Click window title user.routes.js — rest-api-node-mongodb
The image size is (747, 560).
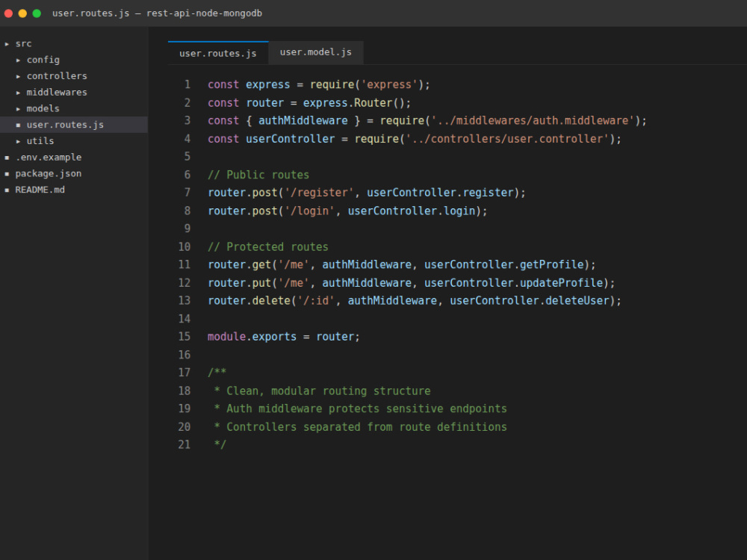coord(157,13)
